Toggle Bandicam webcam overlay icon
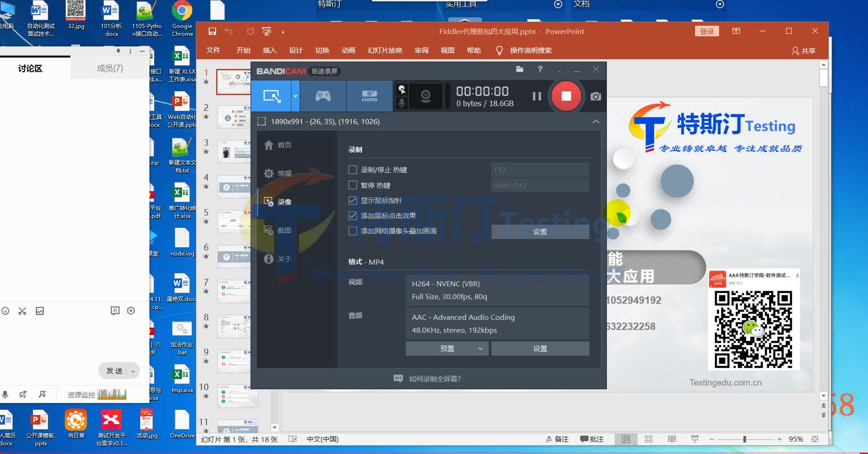 coord(426,96)
